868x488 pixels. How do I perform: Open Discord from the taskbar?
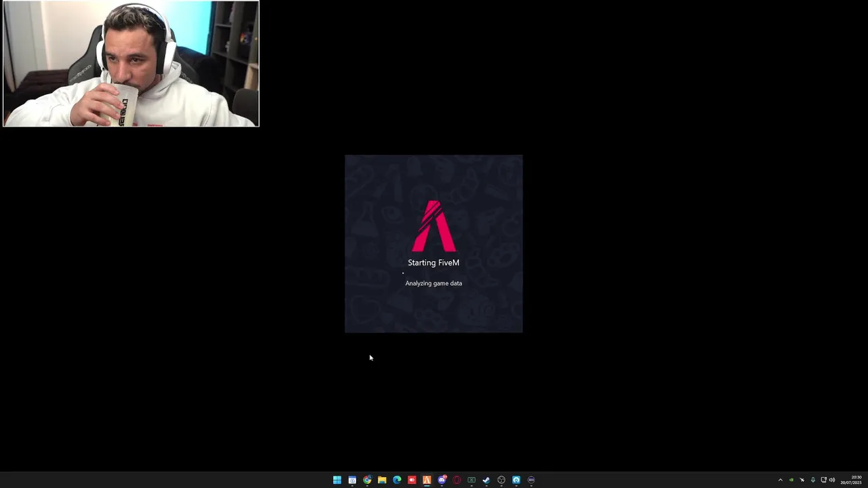tap(441, 480)
